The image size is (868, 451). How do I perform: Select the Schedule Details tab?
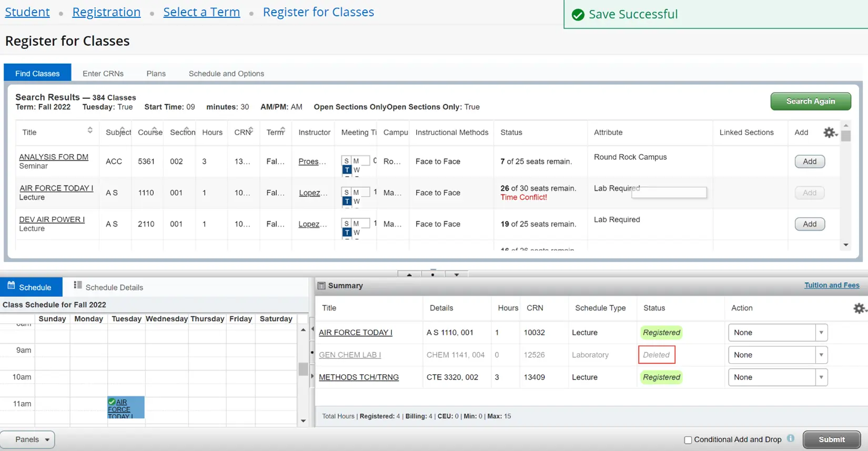[108, 287]
